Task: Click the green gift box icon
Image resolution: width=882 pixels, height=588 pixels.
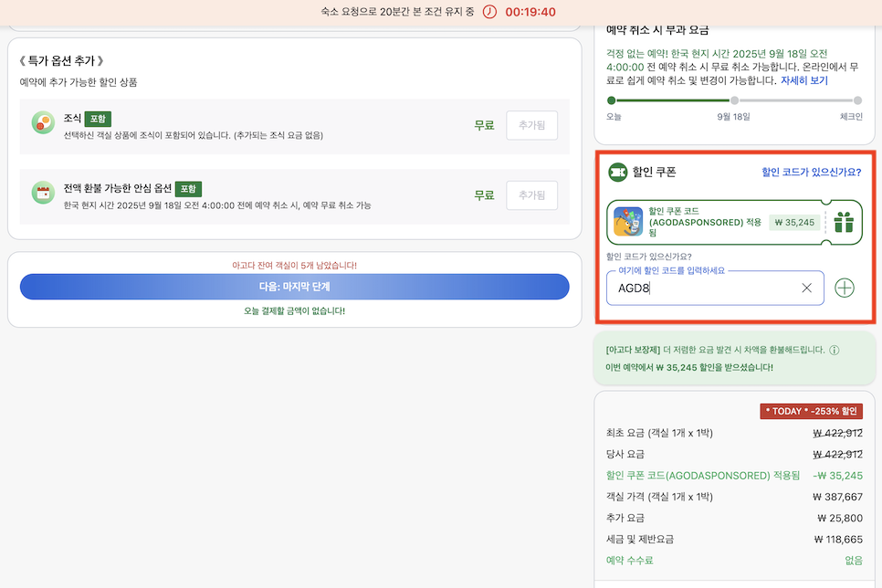Action: pyautogui.click(x=844, y=222)
